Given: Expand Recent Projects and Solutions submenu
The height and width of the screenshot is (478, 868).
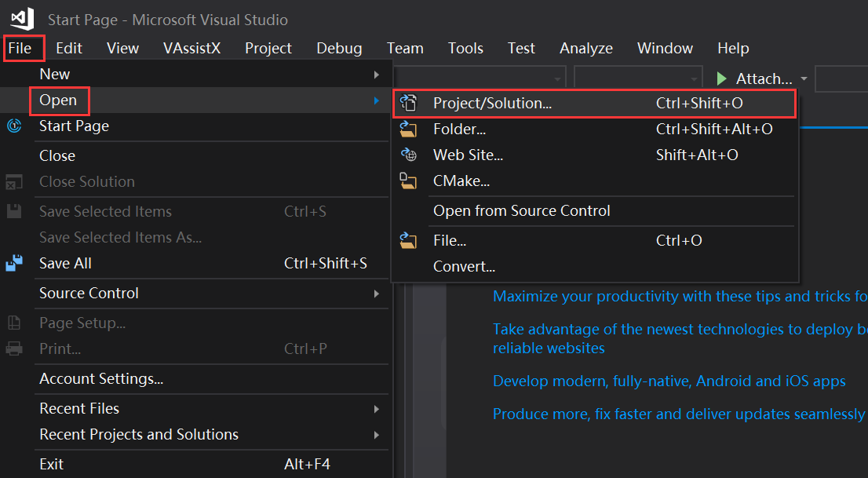Looking at the screenshot, I should pos(377,435).
